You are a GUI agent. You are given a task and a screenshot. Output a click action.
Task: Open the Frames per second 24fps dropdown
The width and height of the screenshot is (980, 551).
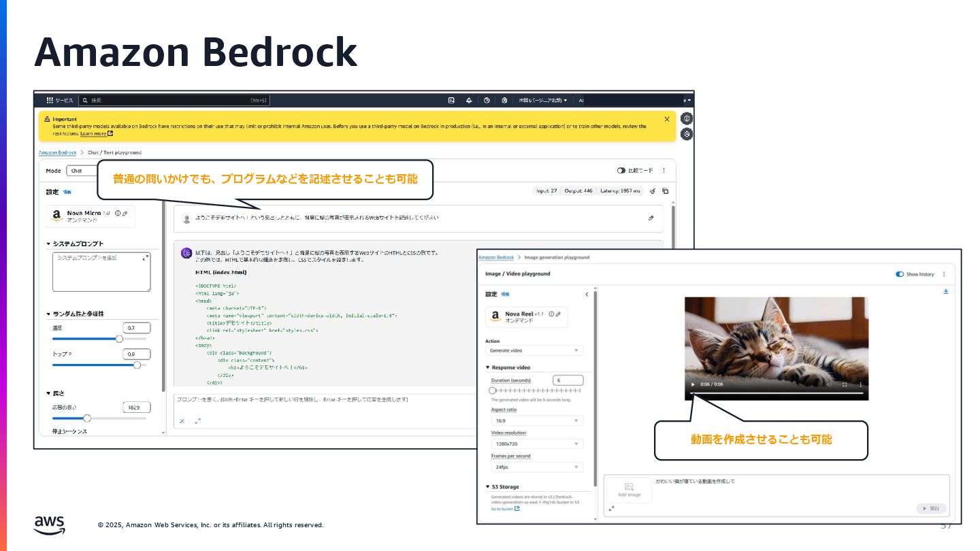click(x=537, y=467)
